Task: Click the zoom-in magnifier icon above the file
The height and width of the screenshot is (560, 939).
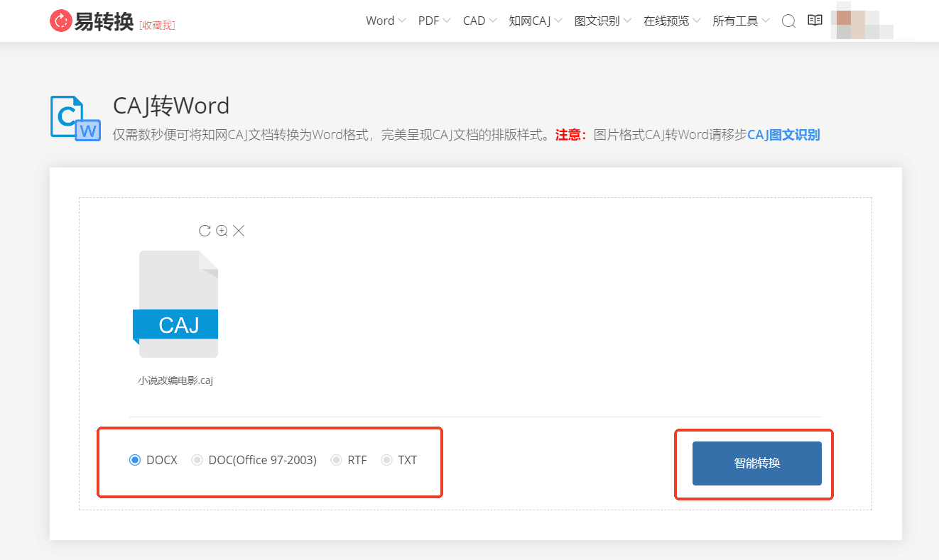Action: point(222,230)
